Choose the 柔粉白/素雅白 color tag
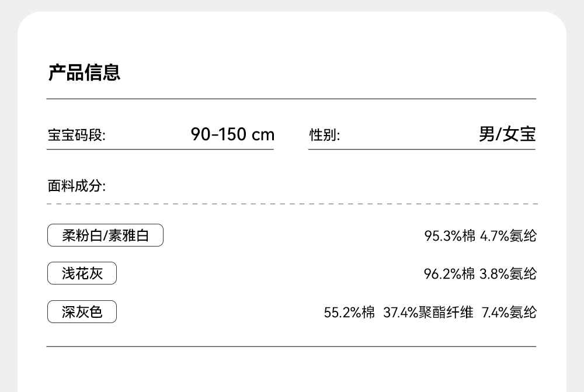The image size is (584, 392). (105, 235)
